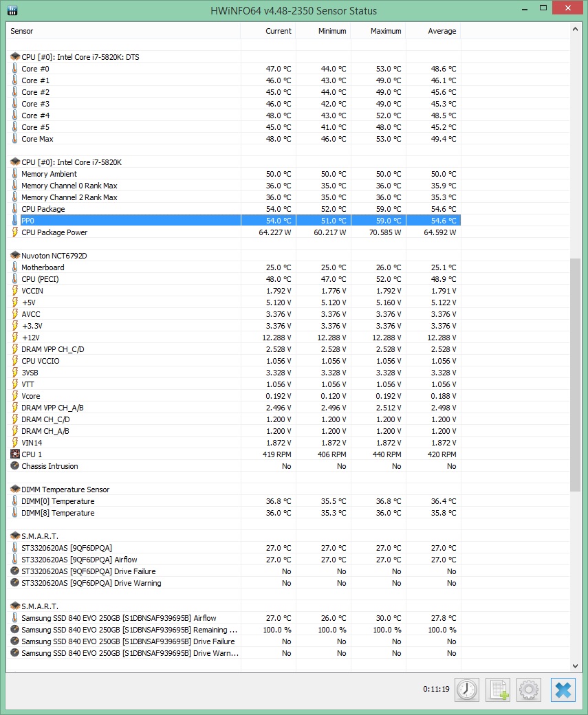Select the Core #4 sensor row

(234, 115)
